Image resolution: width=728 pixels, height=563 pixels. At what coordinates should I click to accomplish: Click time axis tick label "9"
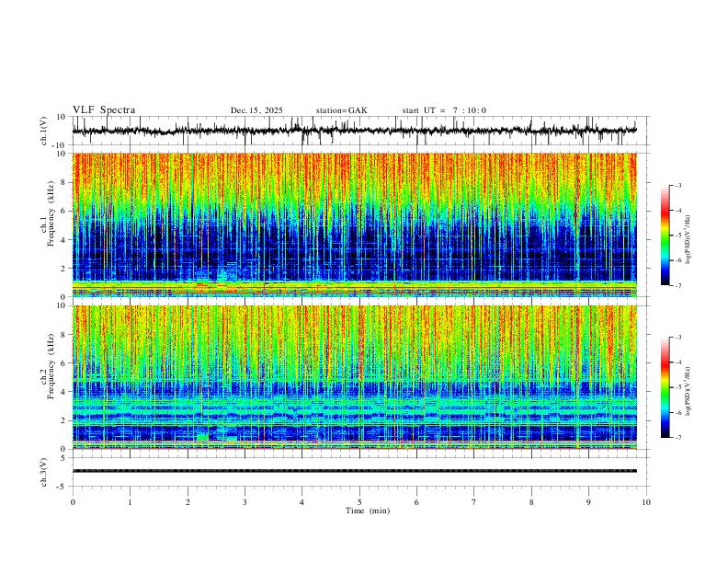point(588,502)
